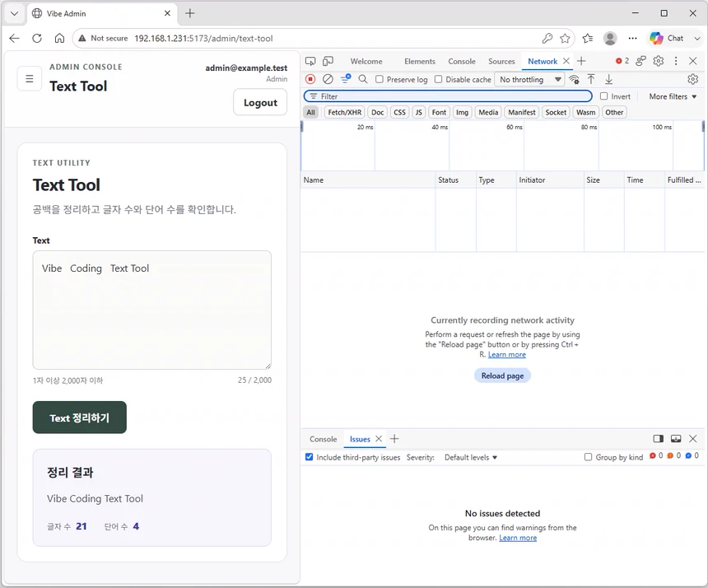708x588 pixels.
Task: Filter requests by JS type
Action: (419, 113)
